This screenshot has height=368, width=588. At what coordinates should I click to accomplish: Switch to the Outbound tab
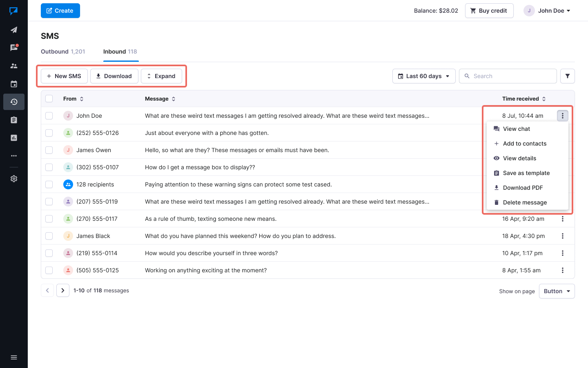pos(63,52)
